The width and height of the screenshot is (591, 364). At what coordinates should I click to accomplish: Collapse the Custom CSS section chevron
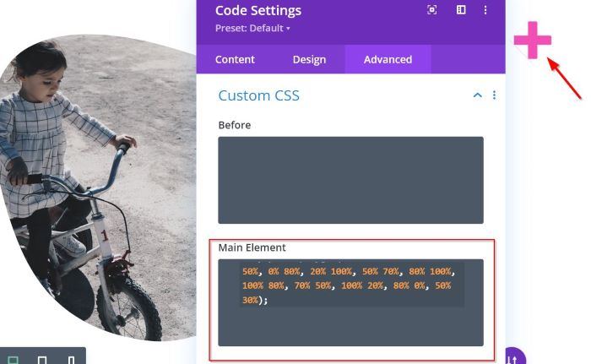pyautogui.click(x=478, y=95)
